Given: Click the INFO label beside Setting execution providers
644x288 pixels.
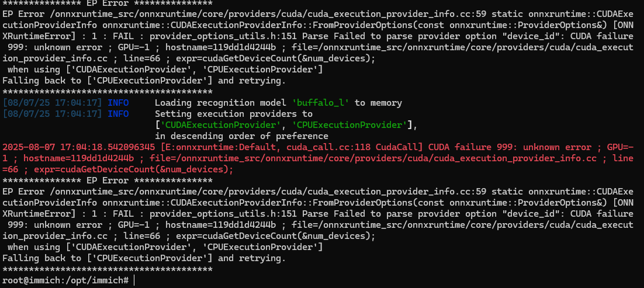Looking at the screenshot, I should tap(118, 114).
